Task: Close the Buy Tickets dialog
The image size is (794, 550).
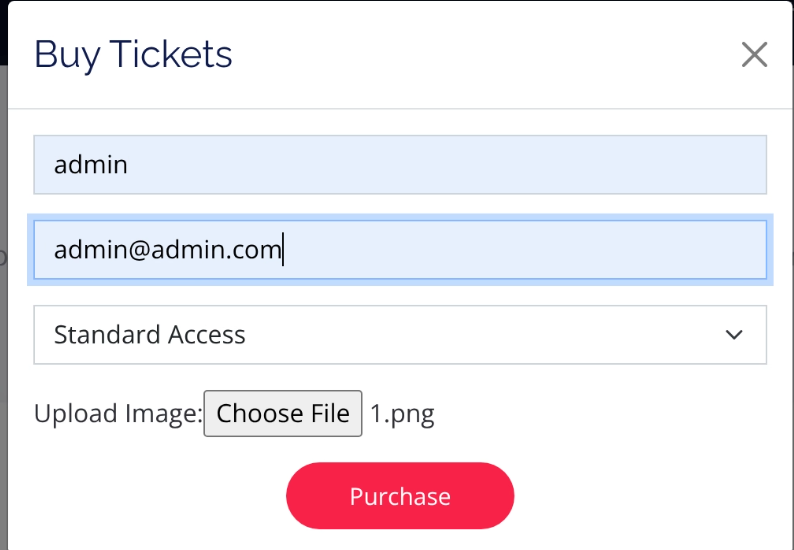Action: click(754, 55)
